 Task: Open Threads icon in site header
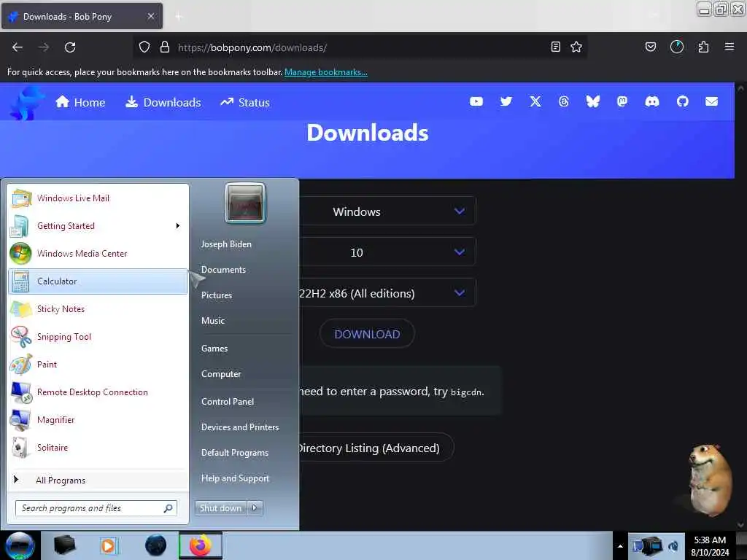pos(564,101)
